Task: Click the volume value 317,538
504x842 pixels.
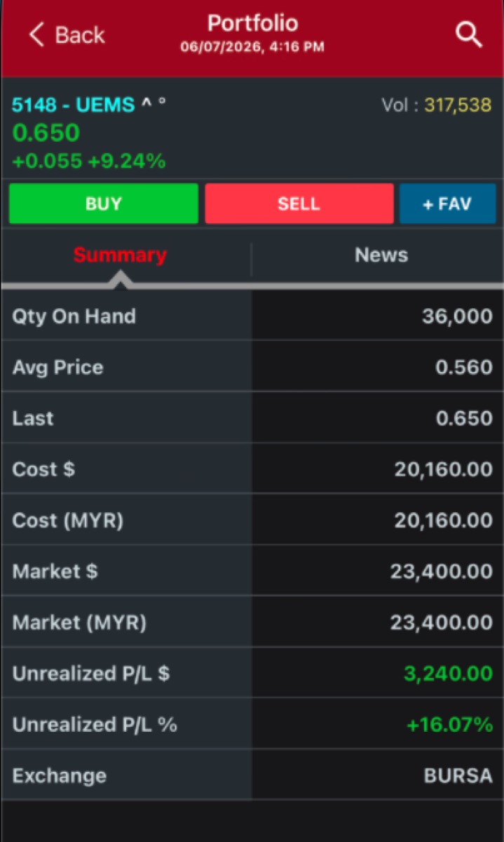Action: (x=458, y=105)
